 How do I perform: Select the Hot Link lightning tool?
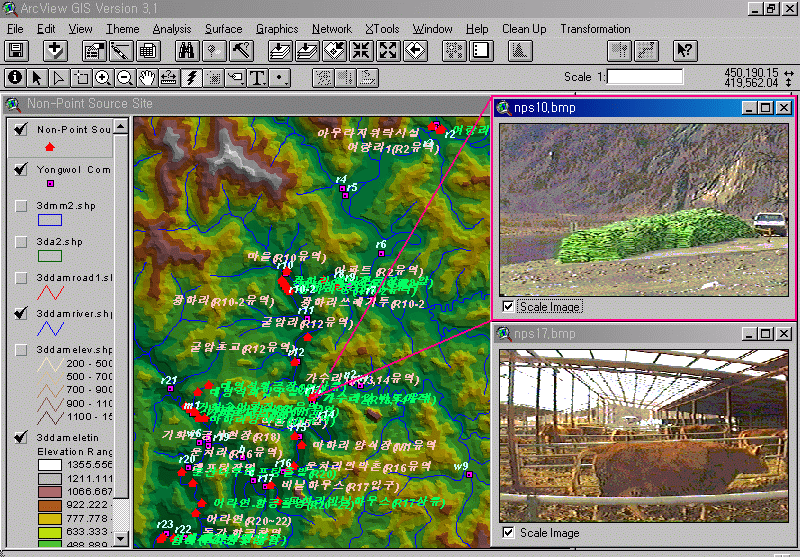point(191,78)
